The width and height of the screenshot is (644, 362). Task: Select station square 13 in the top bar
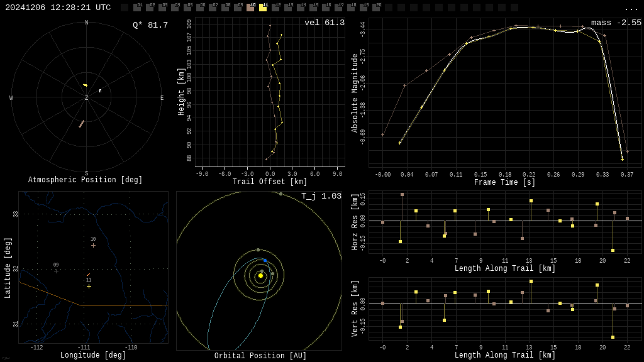288,8
